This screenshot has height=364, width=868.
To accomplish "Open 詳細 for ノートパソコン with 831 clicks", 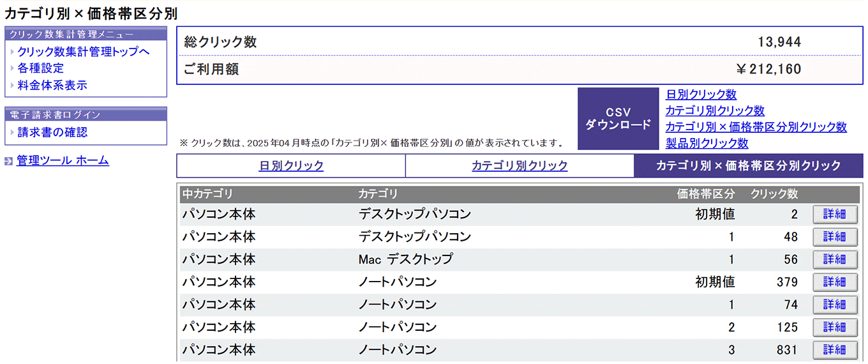I will pos(835,350).
